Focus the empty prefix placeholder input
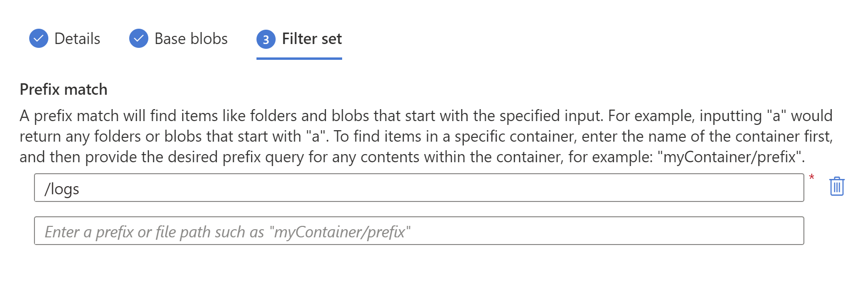This screenshot has width=868, height=290. coord(419,231)
